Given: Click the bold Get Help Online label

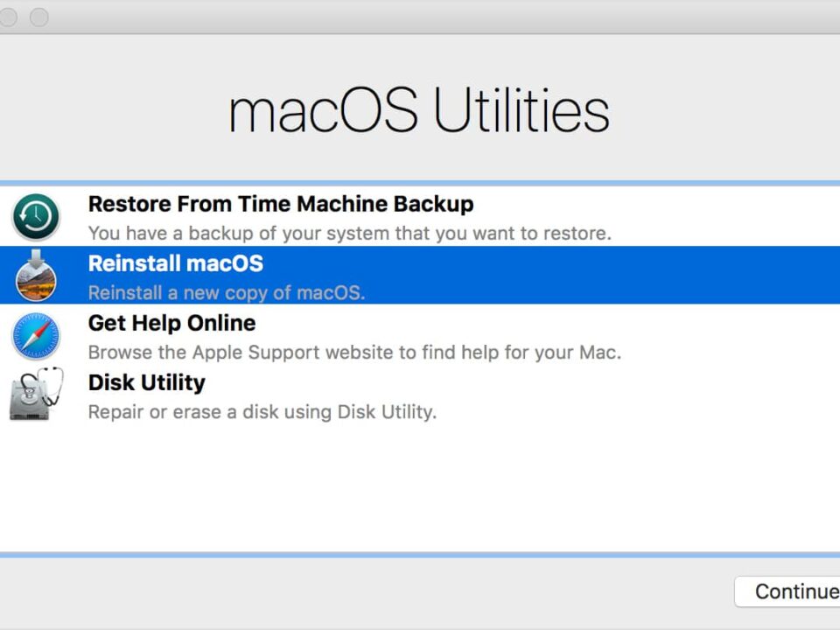Looking at the screenshot, I should 171,323.
